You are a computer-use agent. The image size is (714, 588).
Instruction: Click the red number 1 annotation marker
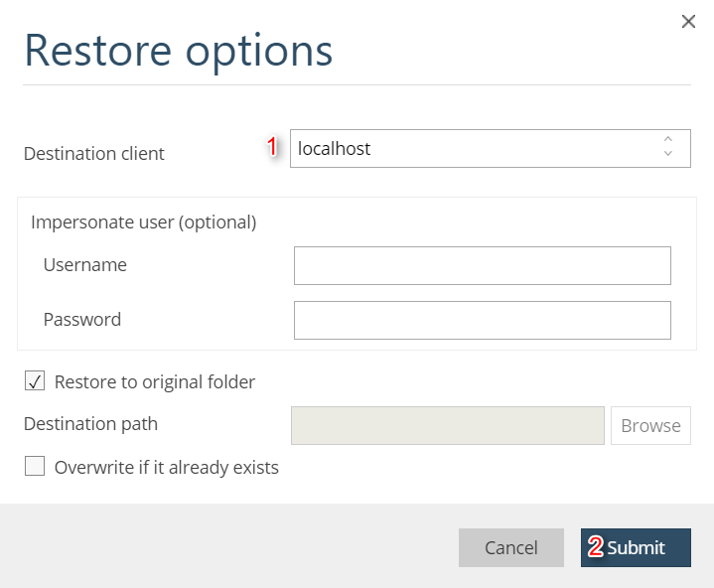[271, 147]
